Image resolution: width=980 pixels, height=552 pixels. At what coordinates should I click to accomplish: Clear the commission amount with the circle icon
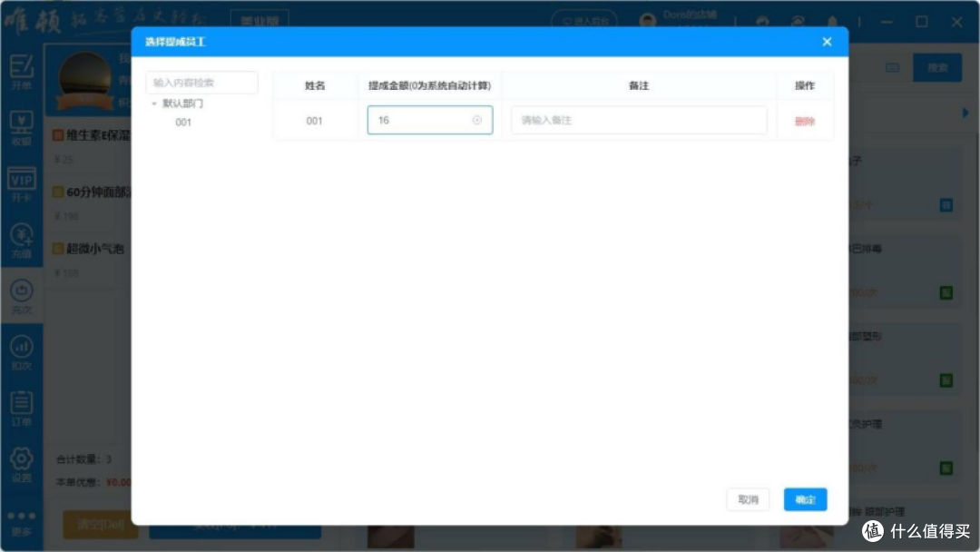pos(477,120)
